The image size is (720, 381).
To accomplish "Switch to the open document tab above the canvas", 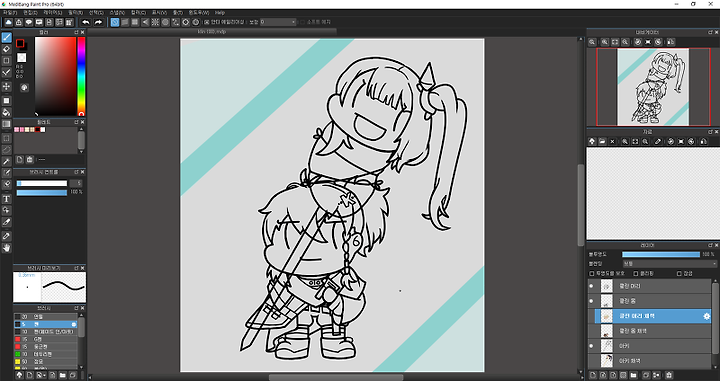I will pyautogui.click(x=212, y=32).
